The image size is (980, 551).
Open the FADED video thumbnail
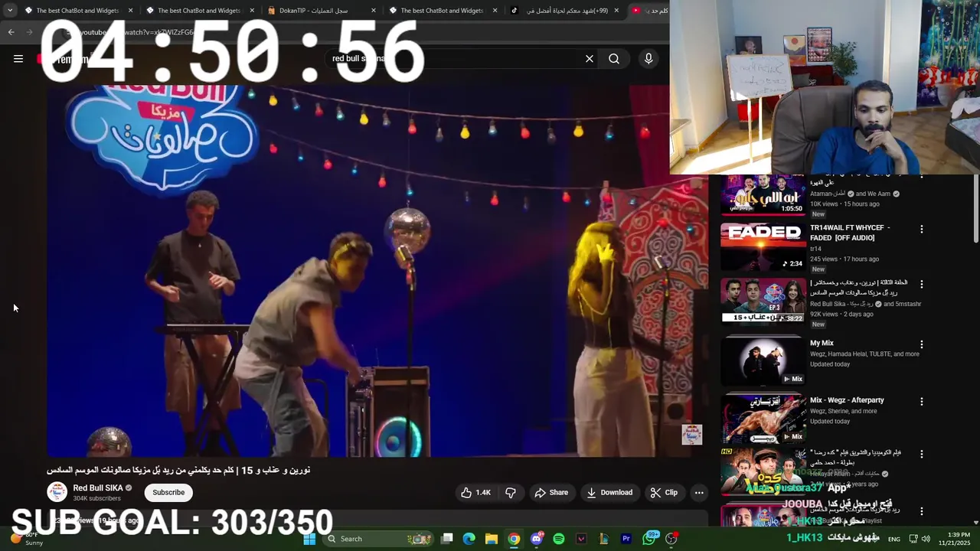[x=763, y=246]
